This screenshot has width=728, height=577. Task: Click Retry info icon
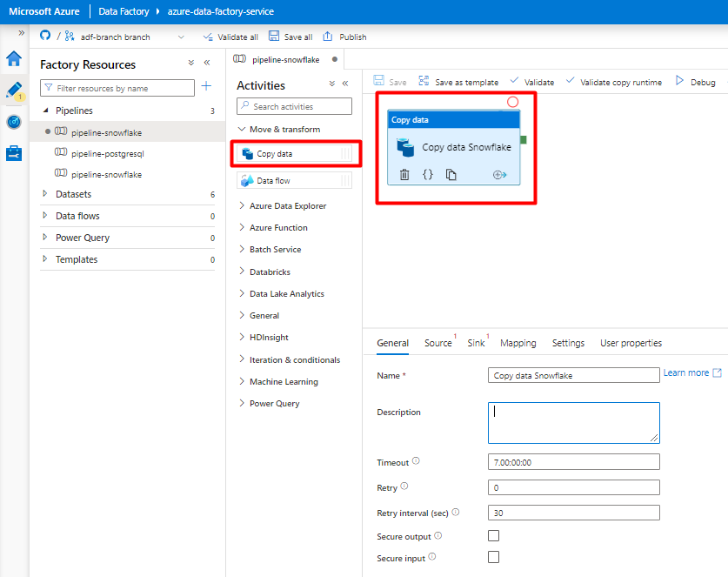404,486
